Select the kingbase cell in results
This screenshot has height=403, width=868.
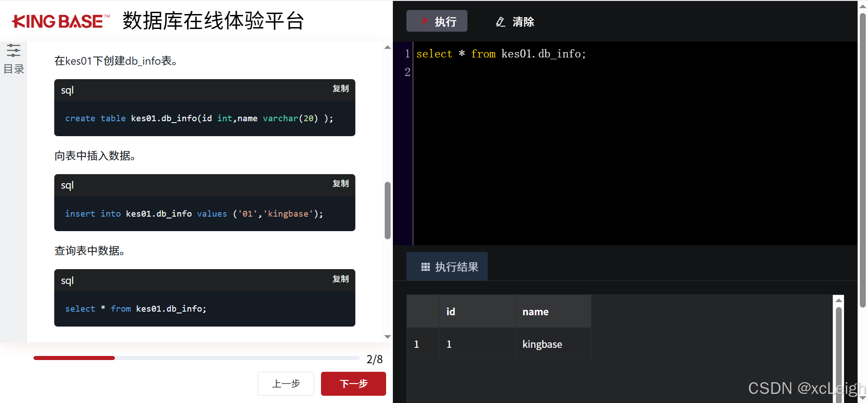coord(553,344)
